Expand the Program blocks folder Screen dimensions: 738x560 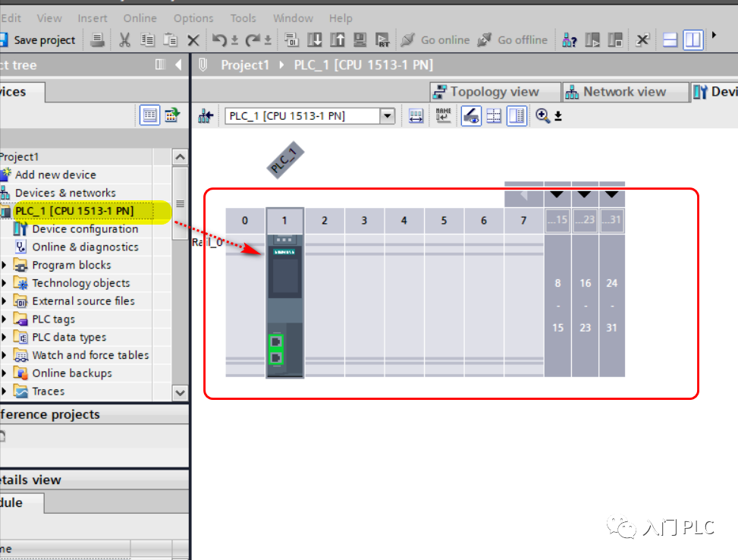pos(5,265)
